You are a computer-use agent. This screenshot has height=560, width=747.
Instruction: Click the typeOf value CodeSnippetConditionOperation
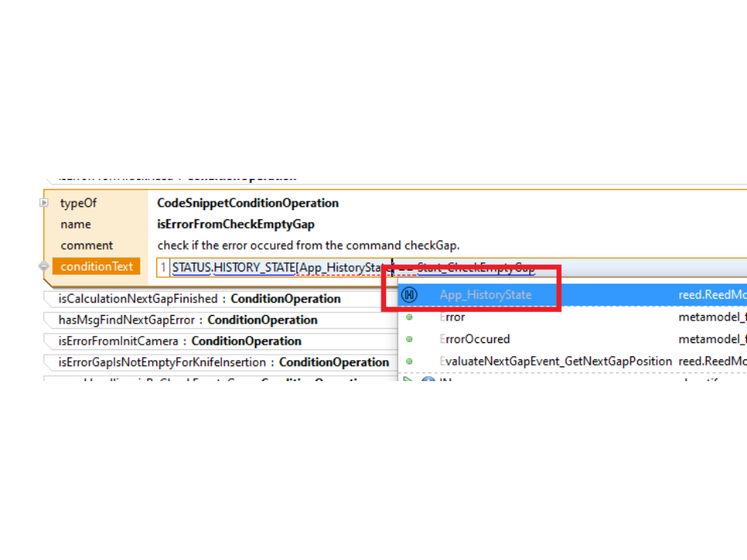coord(247,203)
